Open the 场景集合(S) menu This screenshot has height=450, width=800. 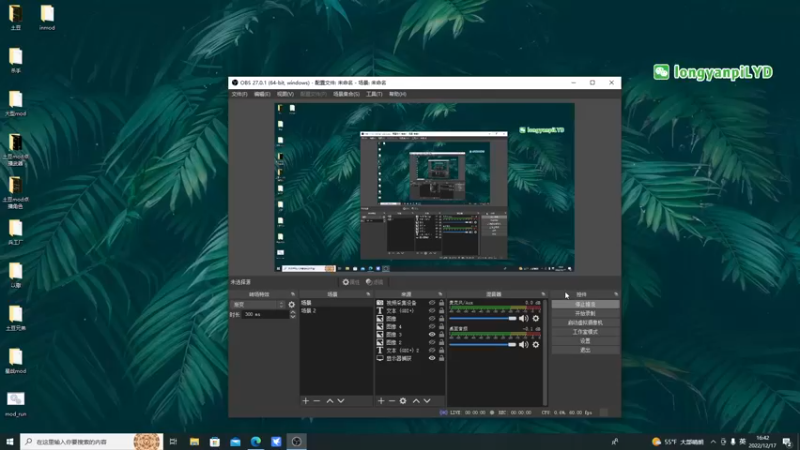pos(346,94)
